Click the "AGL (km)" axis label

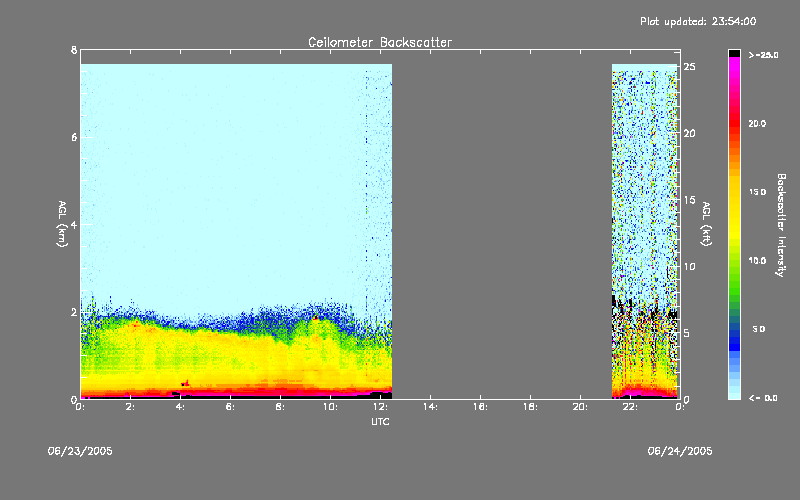coord(62,224)
